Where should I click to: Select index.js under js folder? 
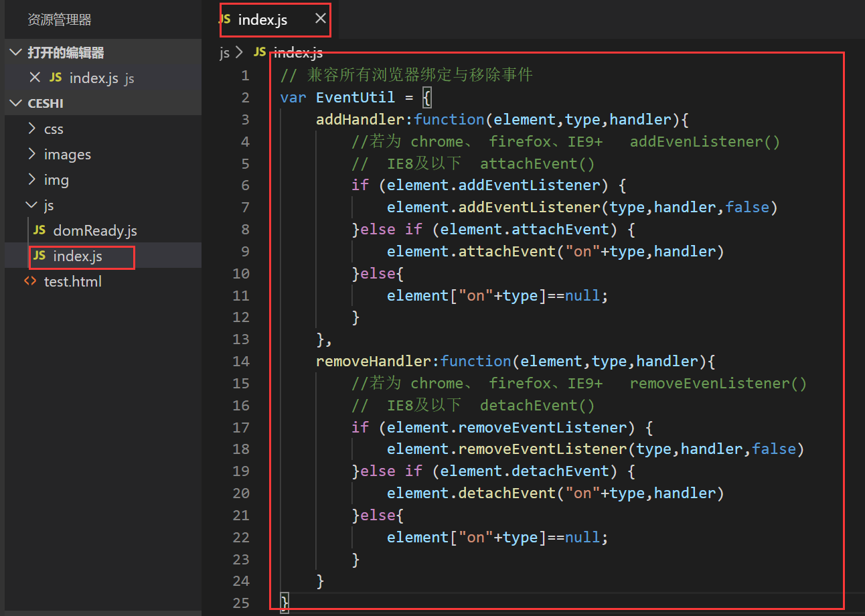tap(78, 256)
